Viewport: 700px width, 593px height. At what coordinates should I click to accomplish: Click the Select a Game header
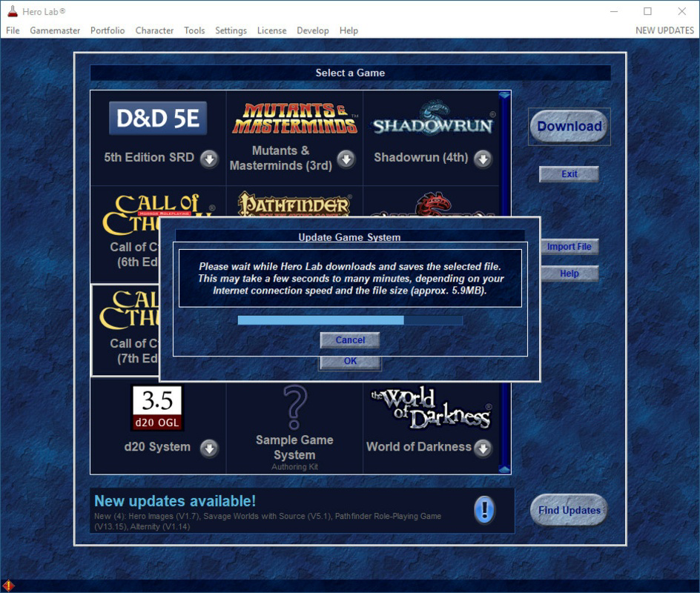tap(351, 73)
